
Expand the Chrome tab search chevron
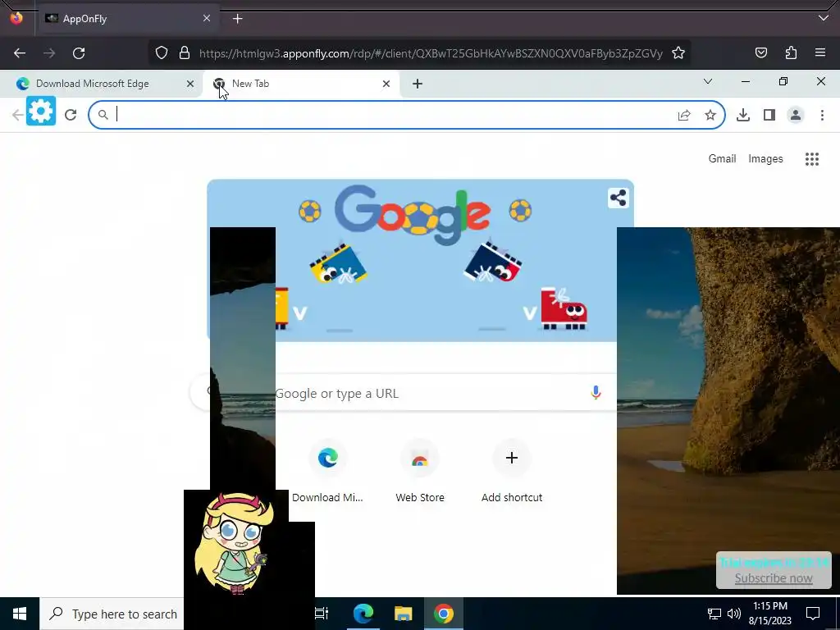point(708,81)
